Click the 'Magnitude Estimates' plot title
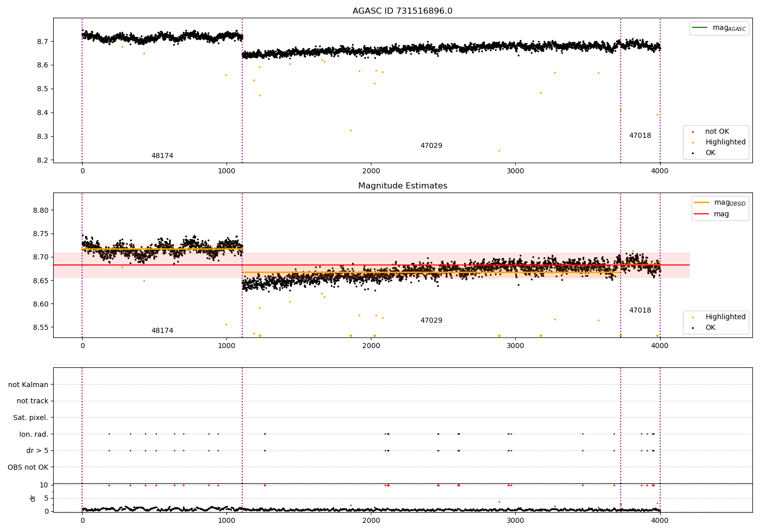This screenshot has width=760, height=532. click(402, 186)
